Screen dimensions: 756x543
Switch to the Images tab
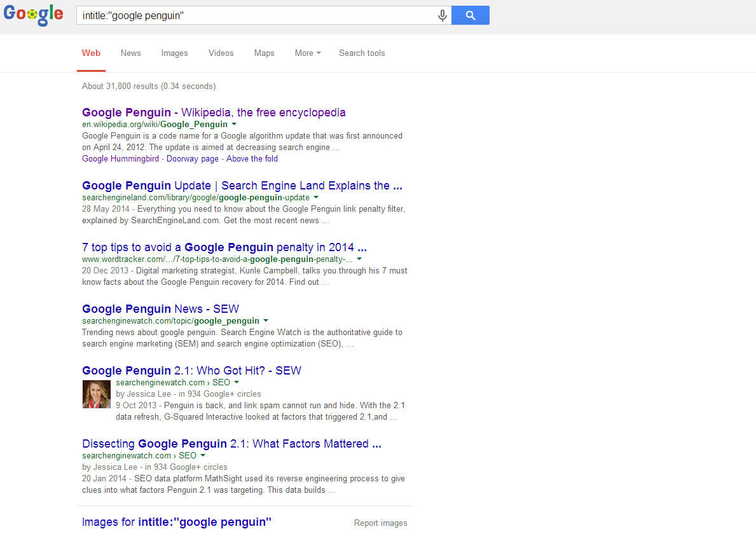175,53
